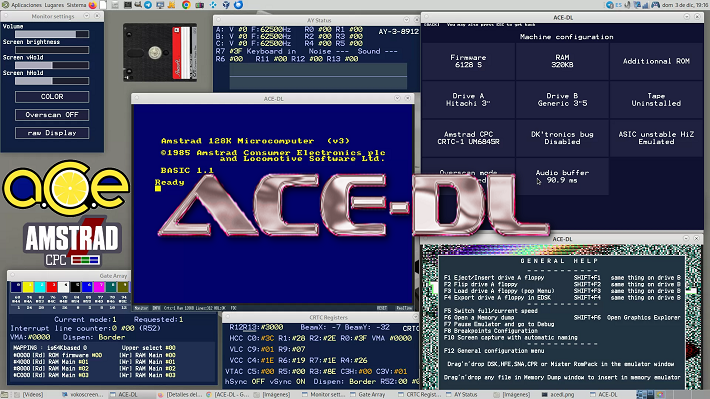The height and width of the screenshot is (399, 710).
Task: Open the Aplicaciones menu
Action: tap(26, 5)
